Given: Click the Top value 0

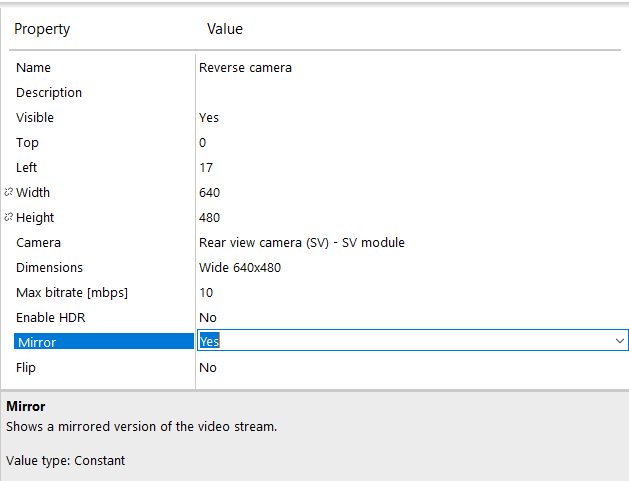Looking at the screenshot, I should coord(203,142).
